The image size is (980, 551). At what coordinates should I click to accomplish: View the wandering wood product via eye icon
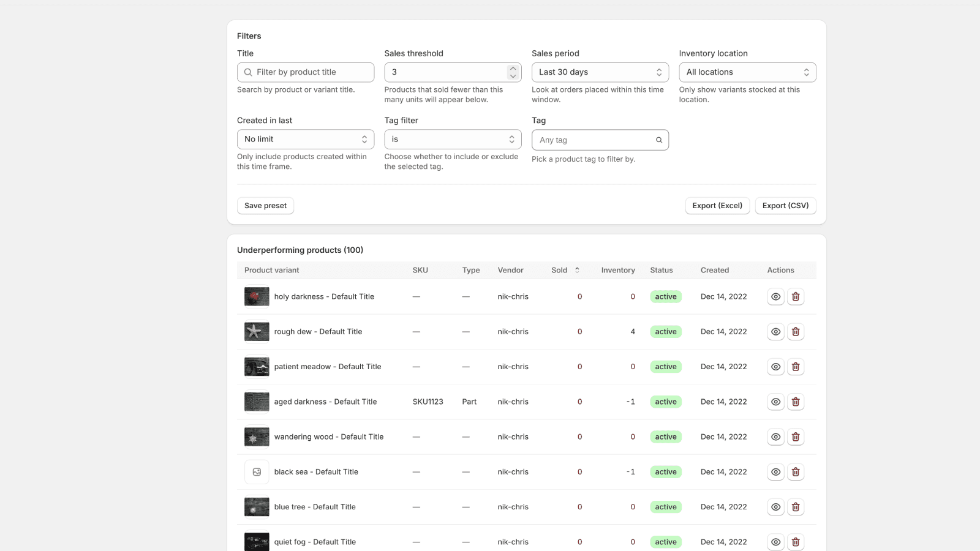[775, 437]
